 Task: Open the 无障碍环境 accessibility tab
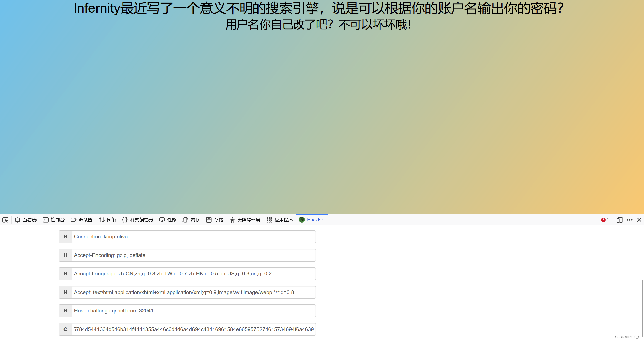[x=245, y=220]
